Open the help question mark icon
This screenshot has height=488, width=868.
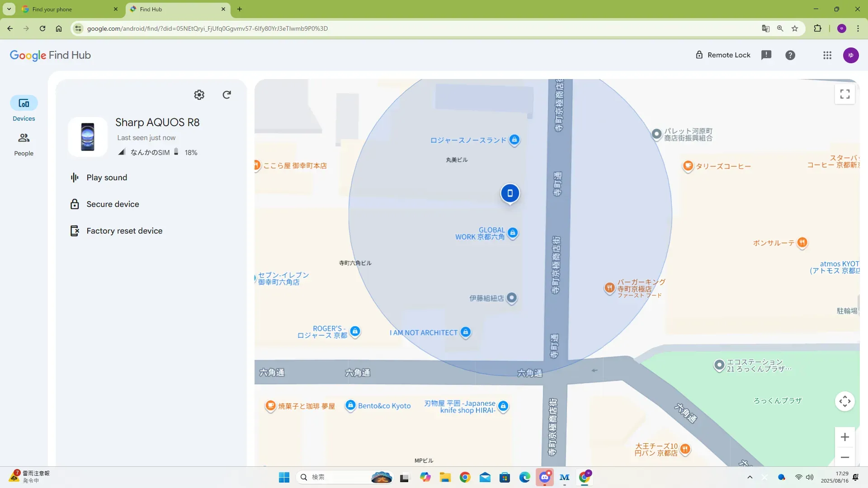pos(790,55)
